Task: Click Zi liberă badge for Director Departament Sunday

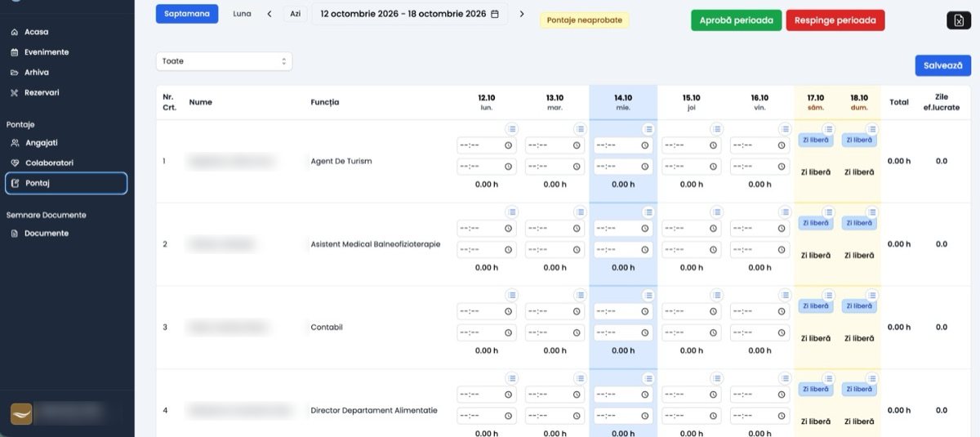Action: click(x=859, y=390)
